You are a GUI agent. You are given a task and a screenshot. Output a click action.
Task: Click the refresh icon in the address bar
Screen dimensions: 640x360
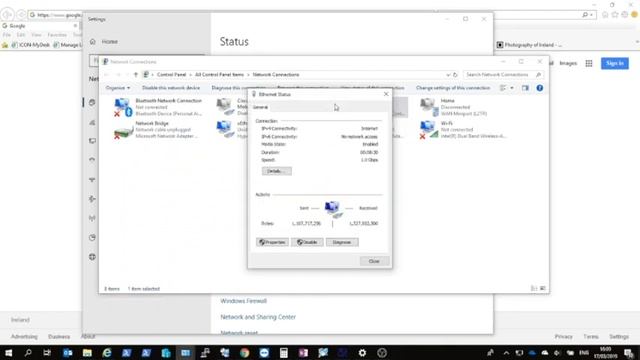point(455,75)
